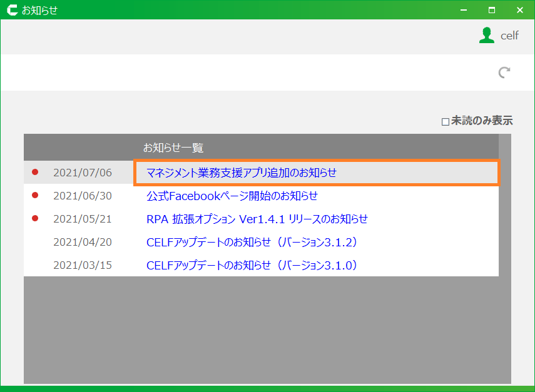Click the red unread dot for 2021/07/06
This screenshot has height=392, width=535.
coord(35,172)
